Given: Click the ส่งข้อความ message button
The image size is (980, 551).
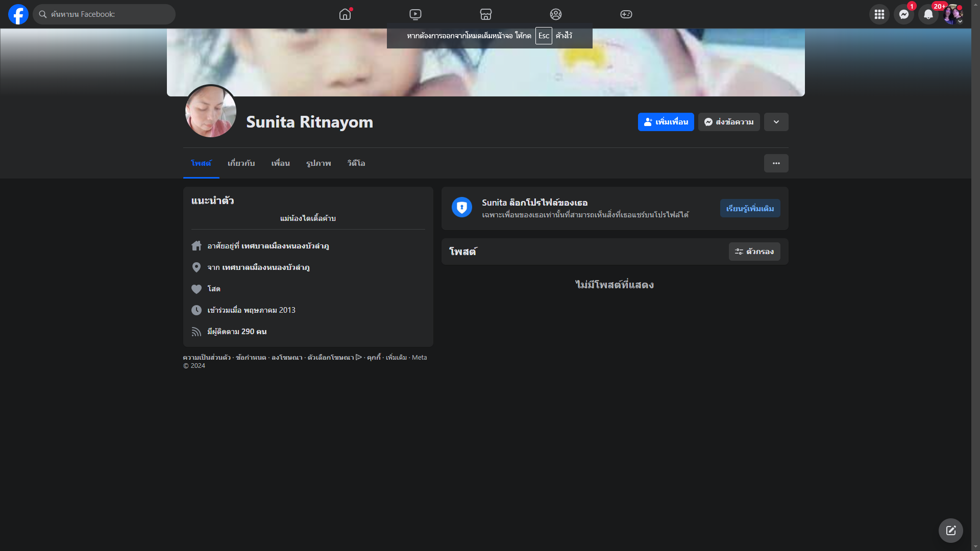Looking at the screenshot, I should [x=728, y=122].
